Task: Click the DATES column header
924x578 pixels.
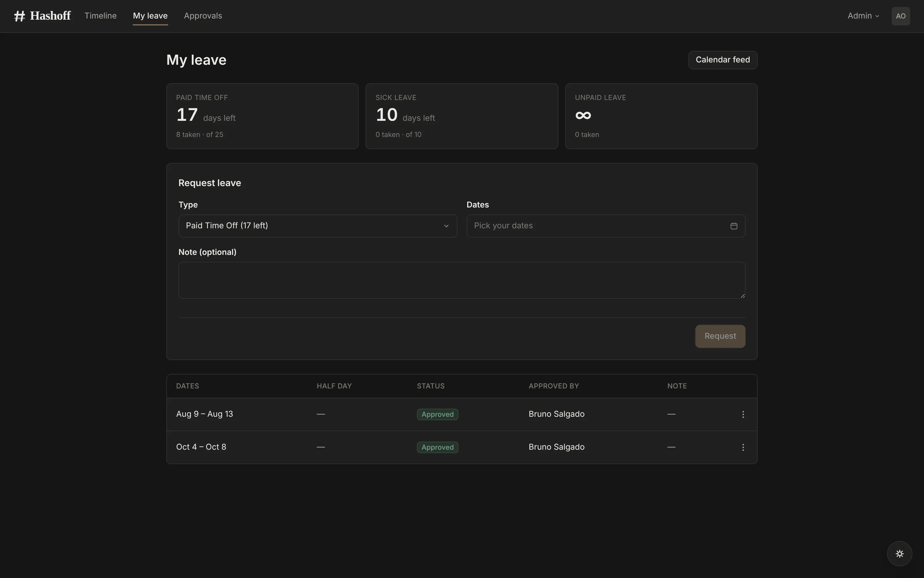Action: tap(187, 386)
